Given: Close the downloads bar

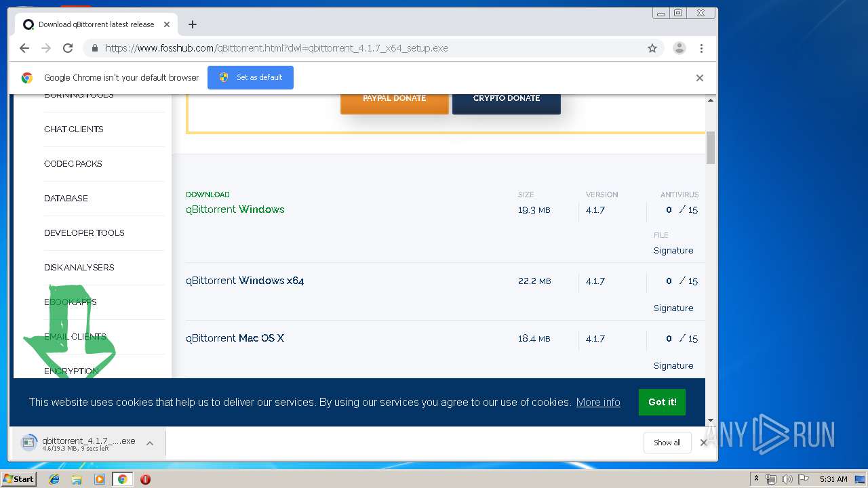Looking at the screenshot, I should [704, 443].
